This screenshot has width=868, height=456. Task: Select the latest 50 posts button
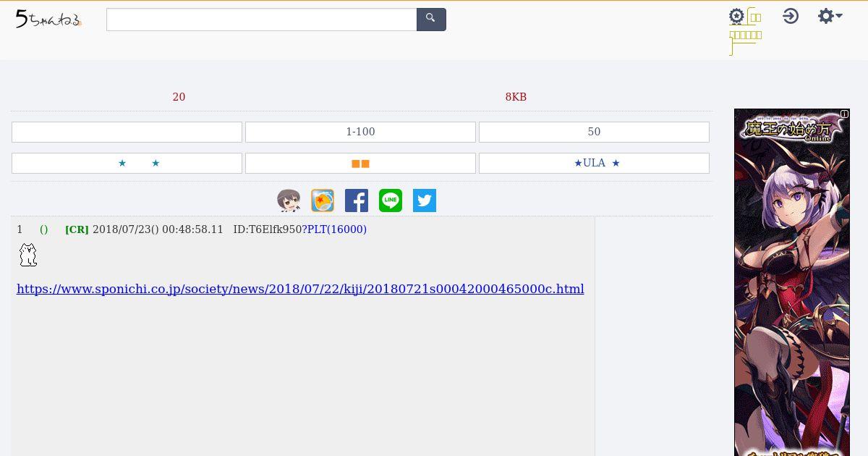click(594, 132)
